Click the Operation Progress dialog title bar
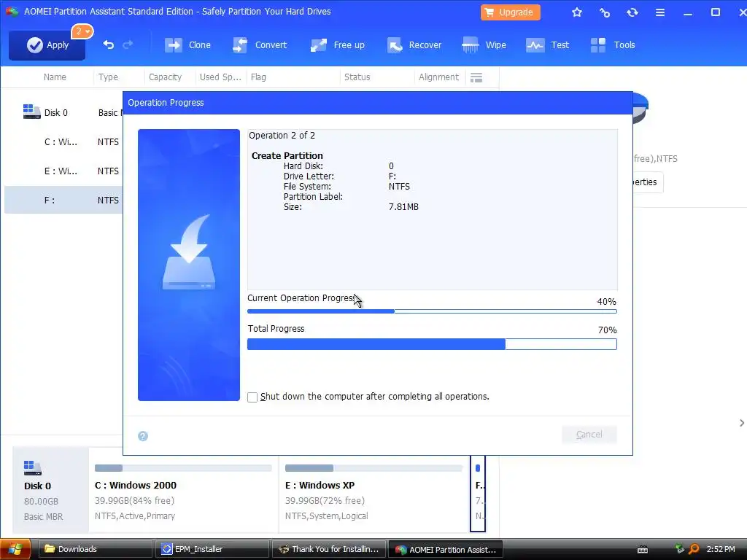Screen dimensions: 747x560 [x=378, y=103]
